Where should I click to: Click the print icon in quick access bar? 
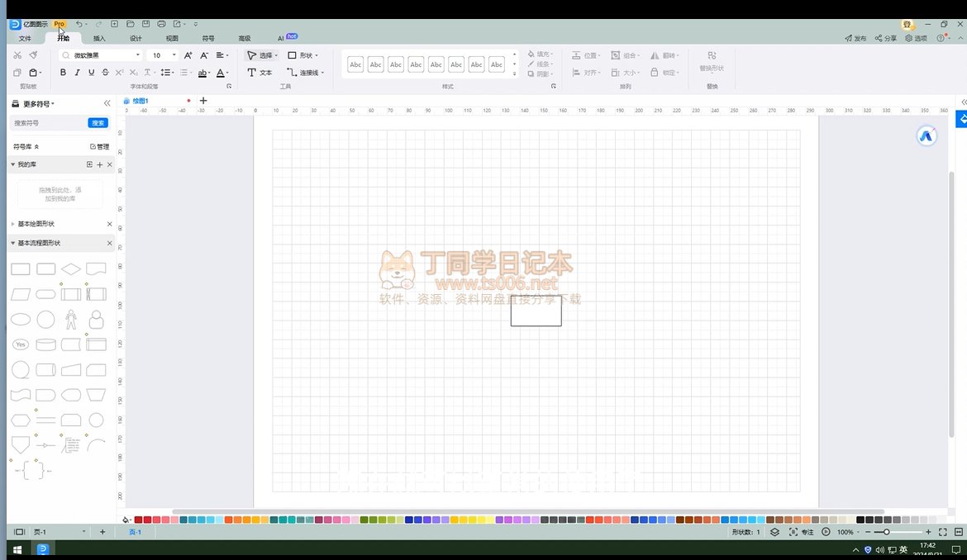pyautogui.click(x=161, y=24)
